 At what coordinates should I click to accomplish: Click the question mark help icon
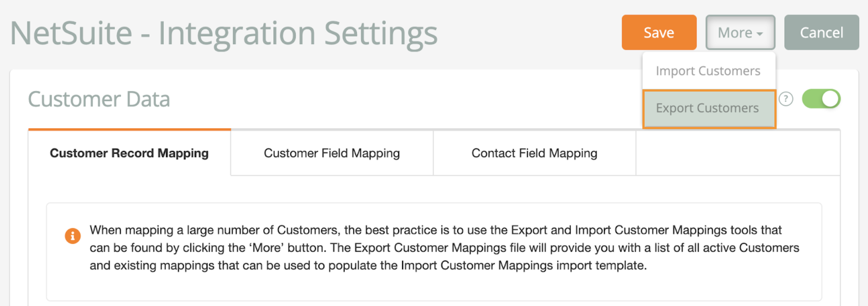(x=786, y=99)
